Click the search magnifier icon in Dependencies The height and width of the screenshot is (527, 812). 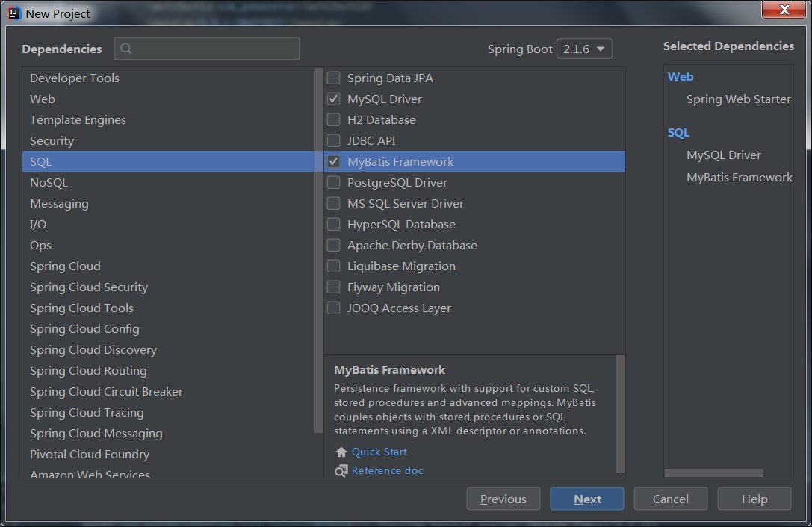(x=125, y=49)
